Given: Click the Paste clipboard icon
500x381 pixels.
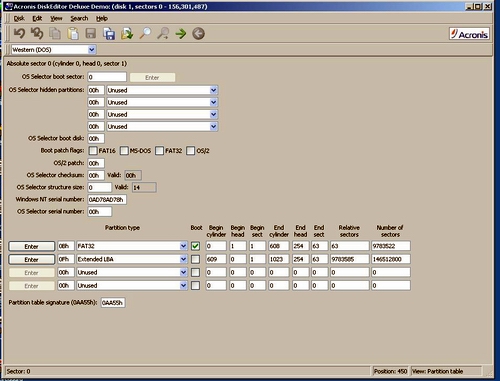Looking at the screenshot, I should [73, 33].
